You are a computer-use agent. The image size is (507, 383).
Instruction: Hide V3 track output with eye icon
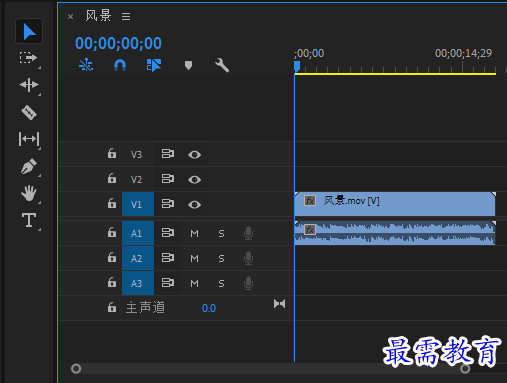194,155
